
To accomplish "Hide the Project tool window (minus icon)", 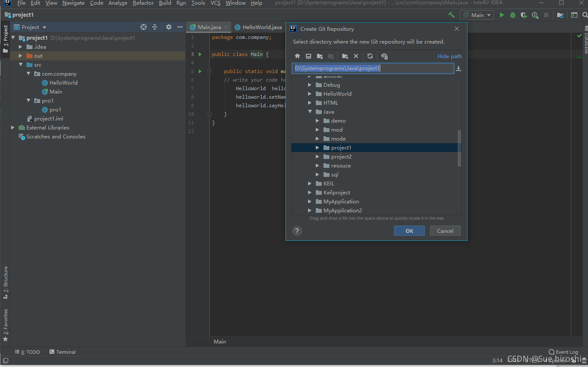I will click(180, 27).
